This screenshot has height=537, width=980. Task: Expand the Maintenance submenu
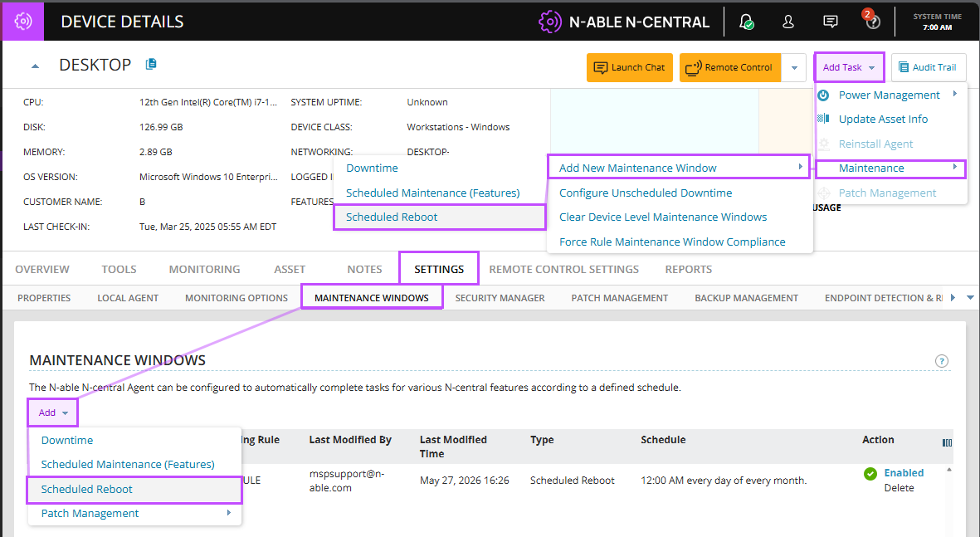[890, 168]
